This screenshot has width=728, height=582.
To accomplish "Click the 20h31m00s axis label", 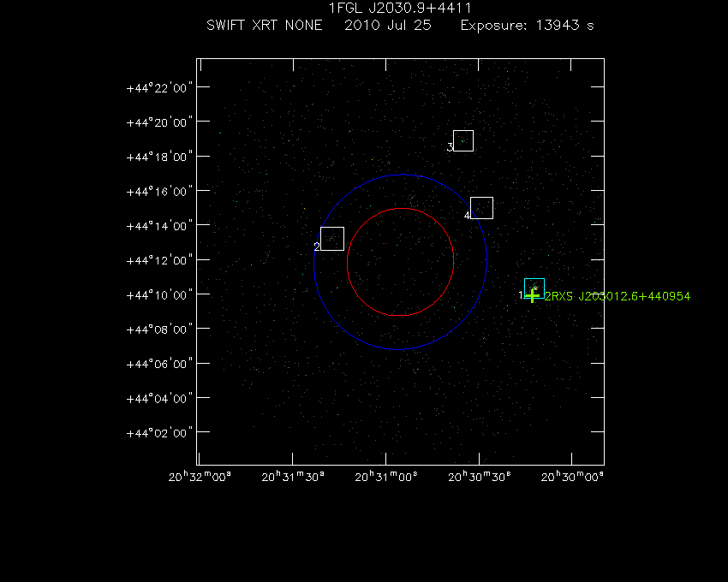I will (386, 477).
